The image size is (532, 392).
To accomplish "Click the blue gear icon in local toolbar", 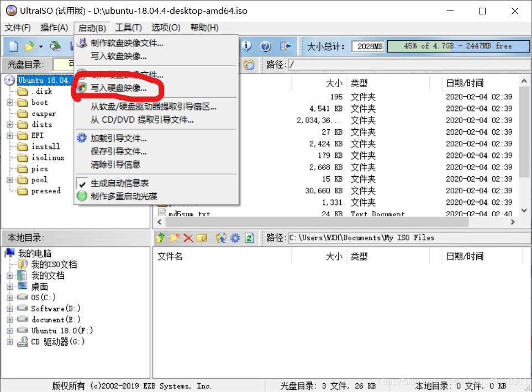I will (x=235, y=238).
